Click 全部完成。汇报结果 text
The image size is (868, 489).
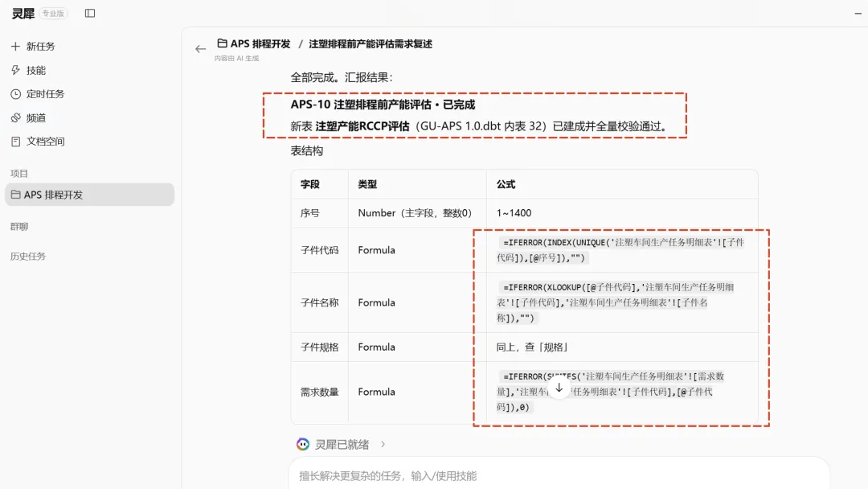tap(342, 77)
